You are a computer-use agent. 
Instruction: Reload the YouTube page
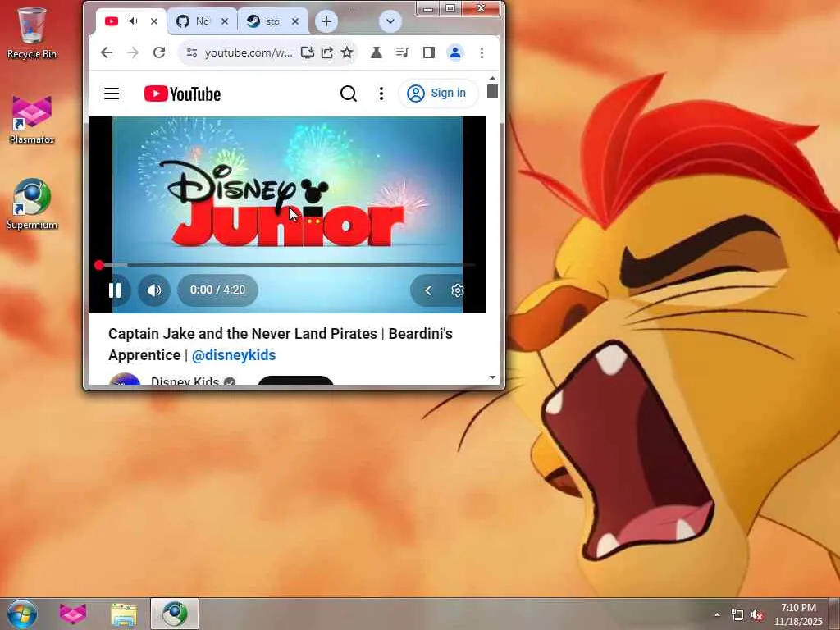[x=159, y=52]
